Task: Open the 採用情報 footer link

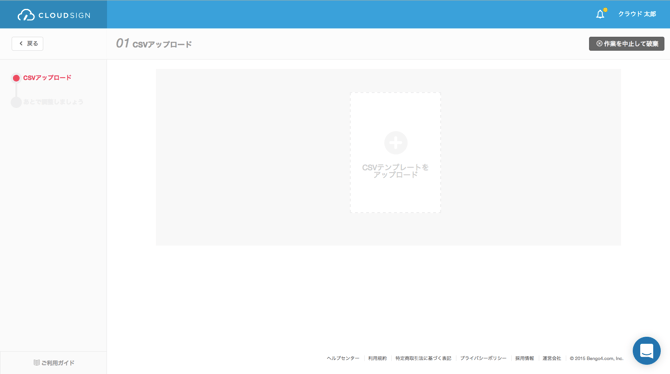Action: 525,358
